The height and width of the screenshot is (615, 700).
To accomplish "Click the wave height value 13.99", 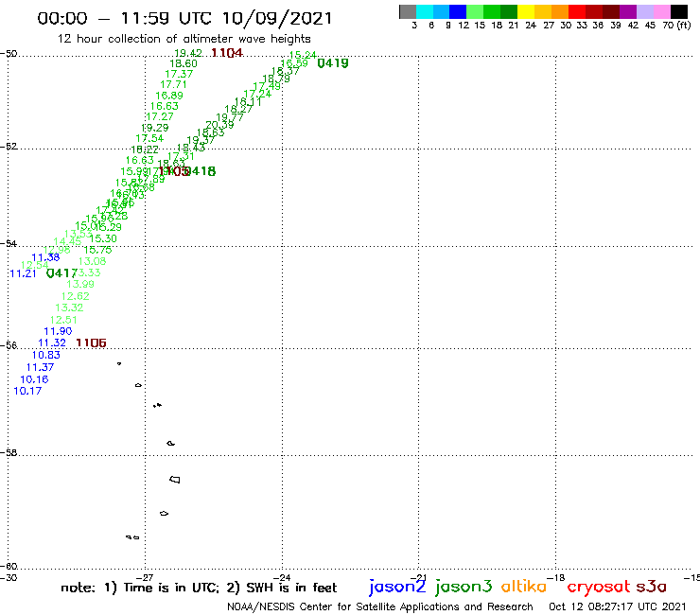I will [80, 284].
